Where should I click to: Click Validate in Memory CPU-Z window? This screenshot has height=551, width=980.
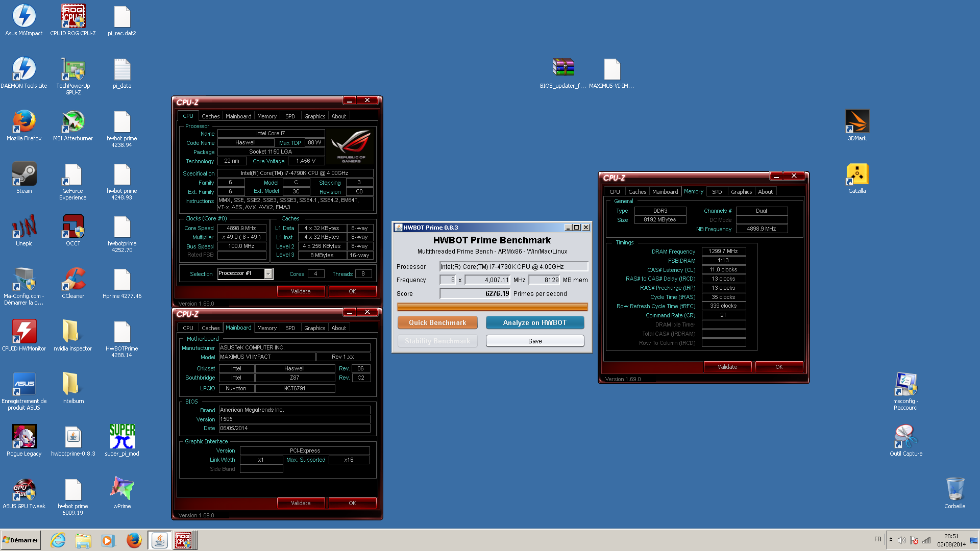tap(727, 367)
